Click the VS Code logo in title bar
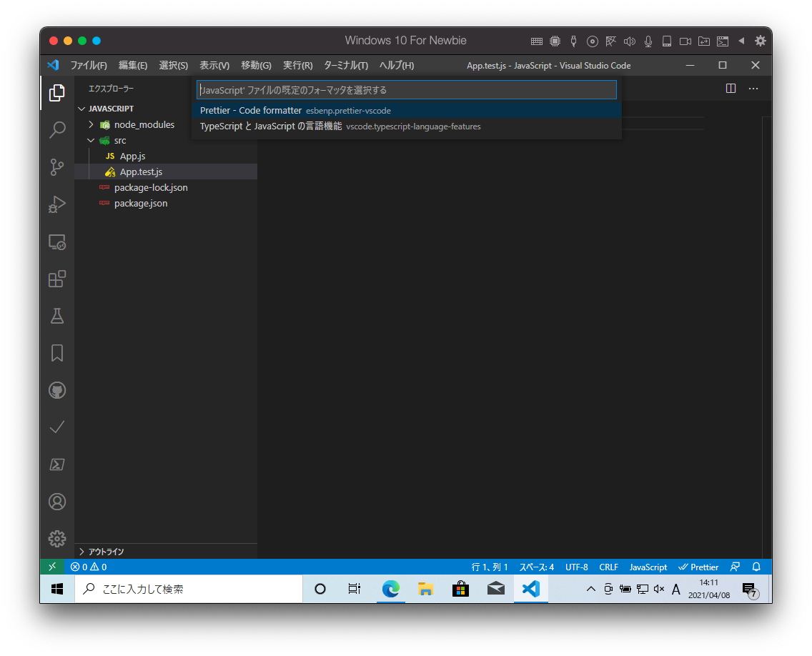 (x=53, y=65)
